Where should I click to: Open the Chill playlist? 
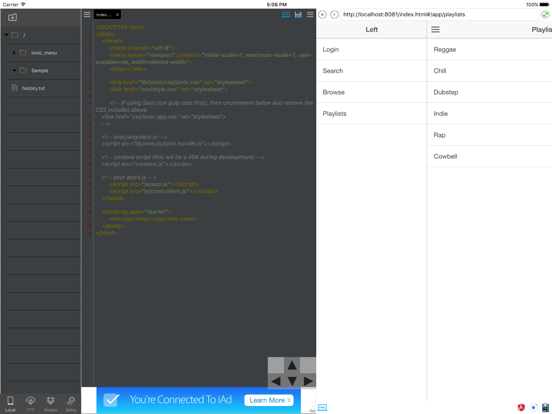point(490,71)
